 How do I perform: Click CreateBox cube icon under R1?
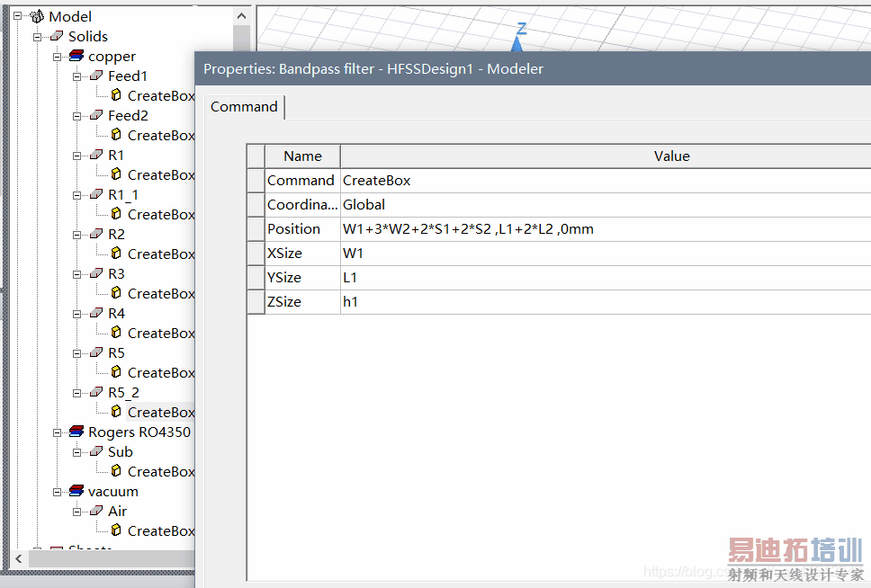click(116, 174)
